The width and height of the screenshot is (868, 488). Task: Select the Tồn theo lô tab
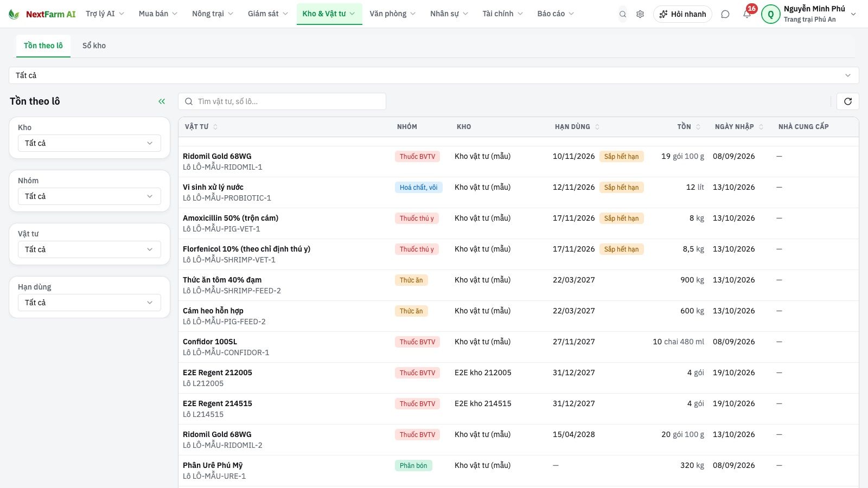[x=43, y=46]
